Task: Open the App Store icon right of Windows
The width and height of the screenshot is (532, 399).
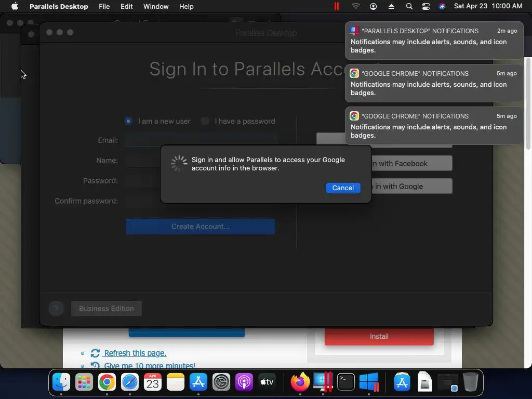Action: (402, 382)
